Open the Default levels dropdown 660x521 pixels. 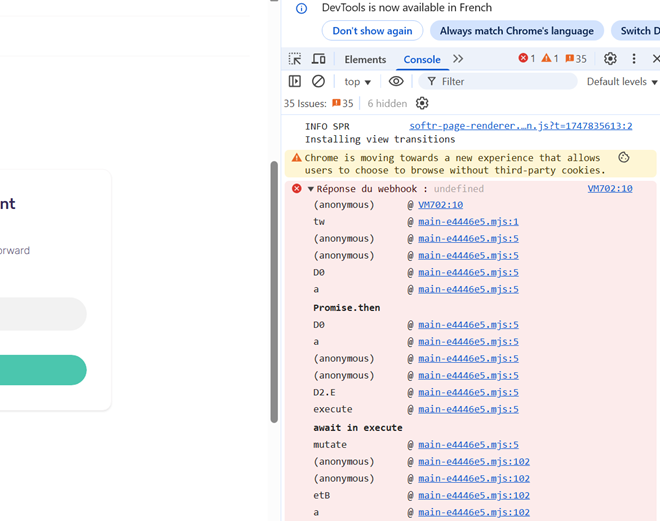622,82
